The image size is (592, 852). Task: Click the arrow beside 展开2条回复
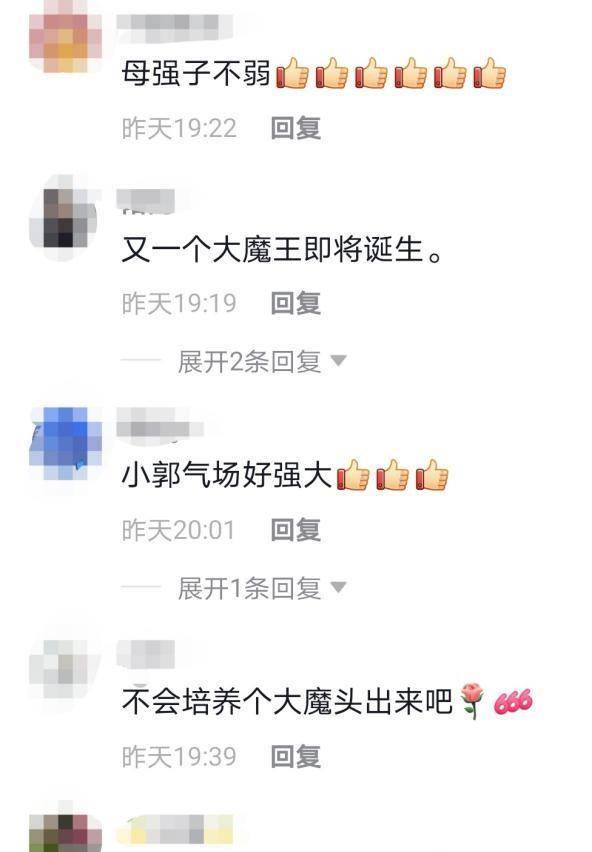coord(338,361)
